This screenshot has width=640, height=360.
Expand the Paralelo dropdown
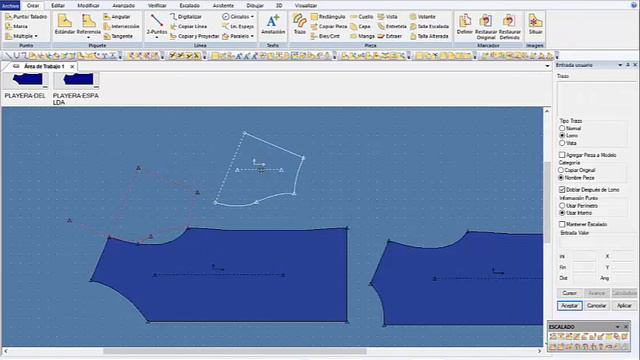click(x=252, y=36)
